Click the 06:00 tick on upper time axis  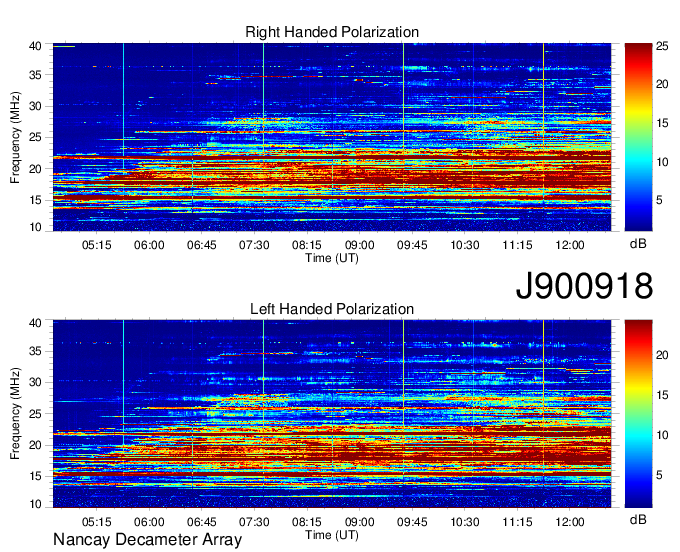click(149, 245)
